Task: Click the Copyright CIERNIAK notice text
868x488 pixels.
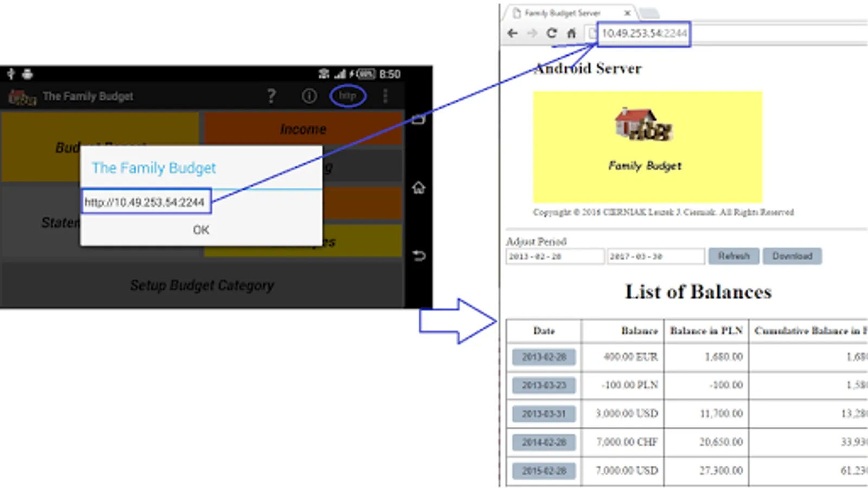Action: [x=663, y=212]
